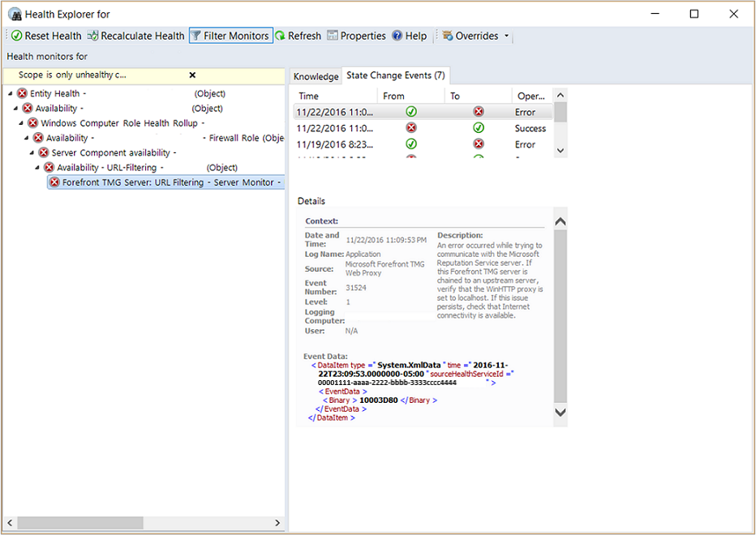Clear the unhealthy-only scope filter with the X
756x535 pixels.
192,75
